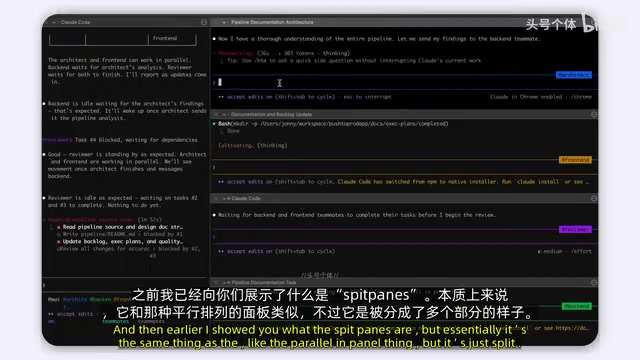Click circle icon on Documentation and Backlog Update header

(x=594, y=114)
